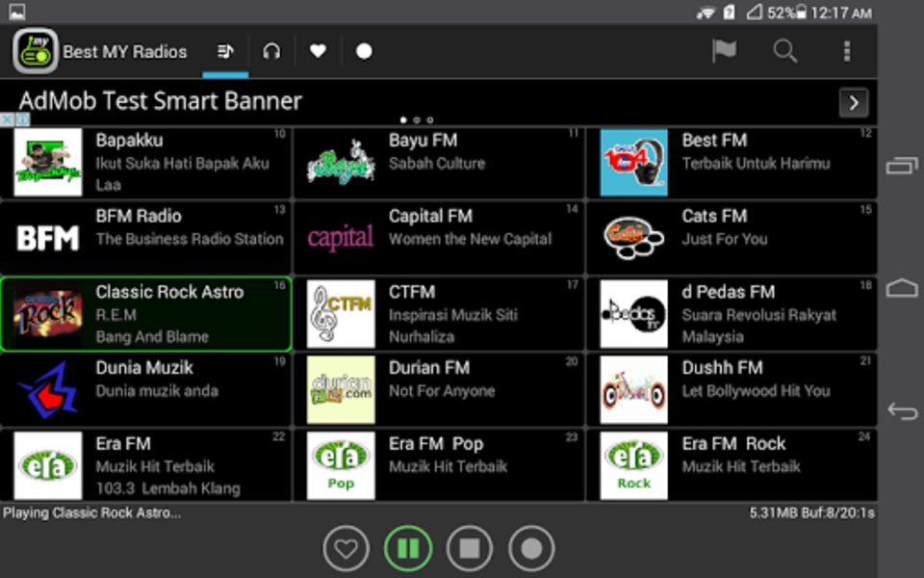
Task: Open Android recent apps icon
Action: coord(902,165)
